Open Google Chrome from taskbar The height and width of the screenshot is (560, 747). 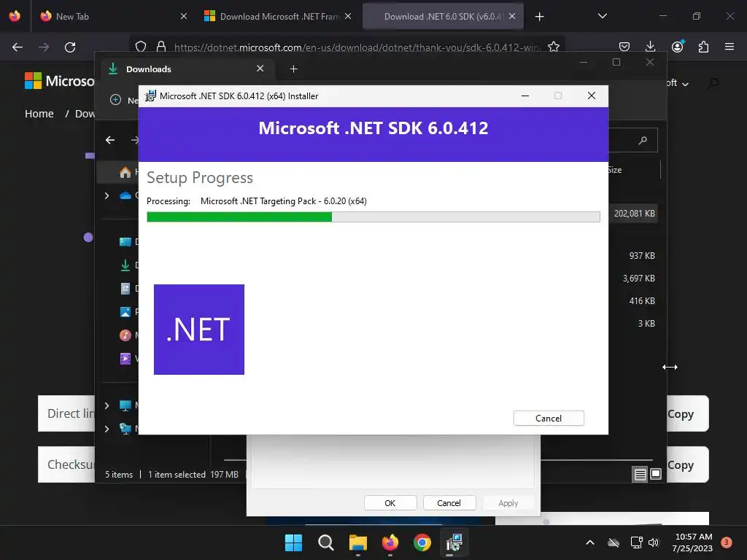422,542
